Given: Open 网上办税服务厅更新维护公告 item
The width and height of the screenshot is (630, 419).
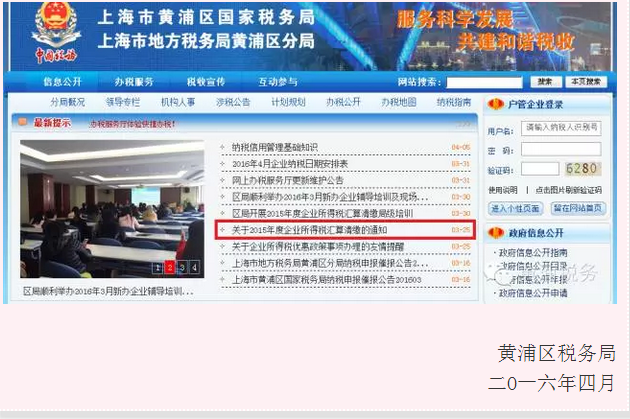Looking at the screenshot, I should [288, 180].
